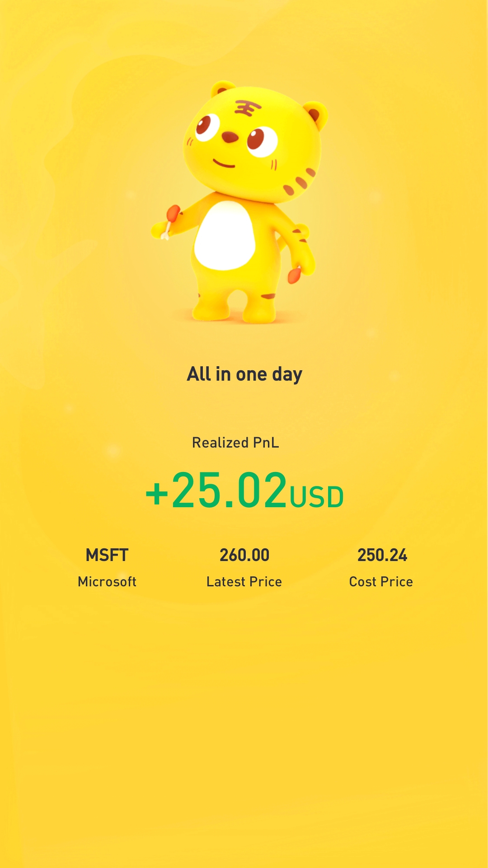The width and height of the screenshot is (488, 868).
Task: Tap the mascot's smiling mouth
Action: [x=224, y=163]
